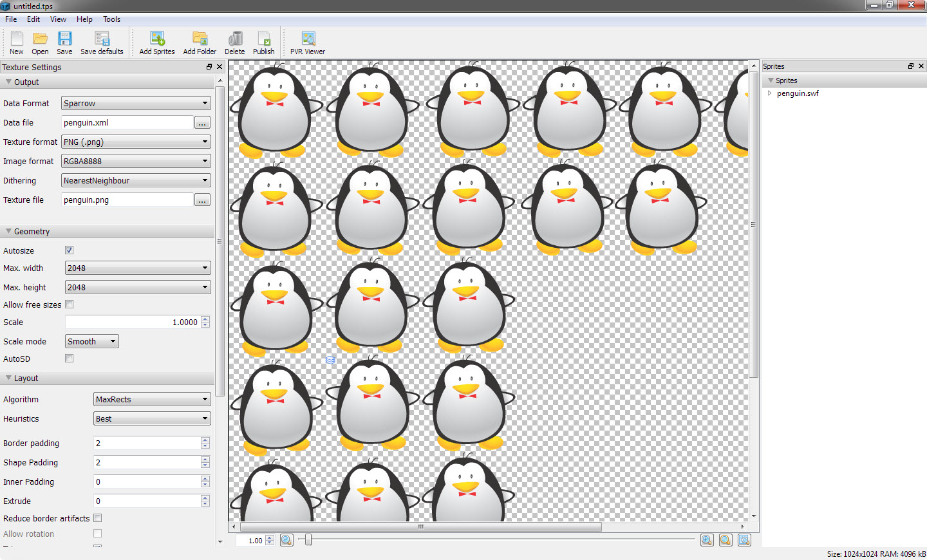927x560 pixels.
Task: Browse for a texture file with ... button
Action: tap(201, 200)
